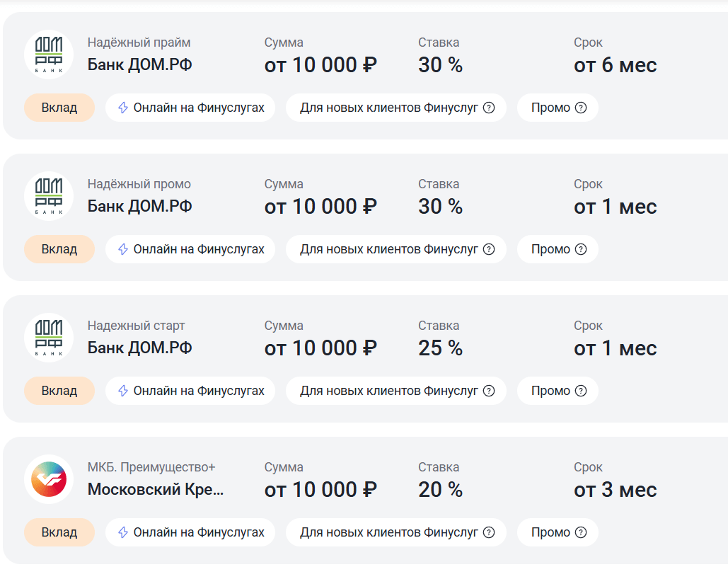Click the Сумма label on Надёжный промо card
The height and width of the screenshot is (567, 728).
[x=284, y=184]
